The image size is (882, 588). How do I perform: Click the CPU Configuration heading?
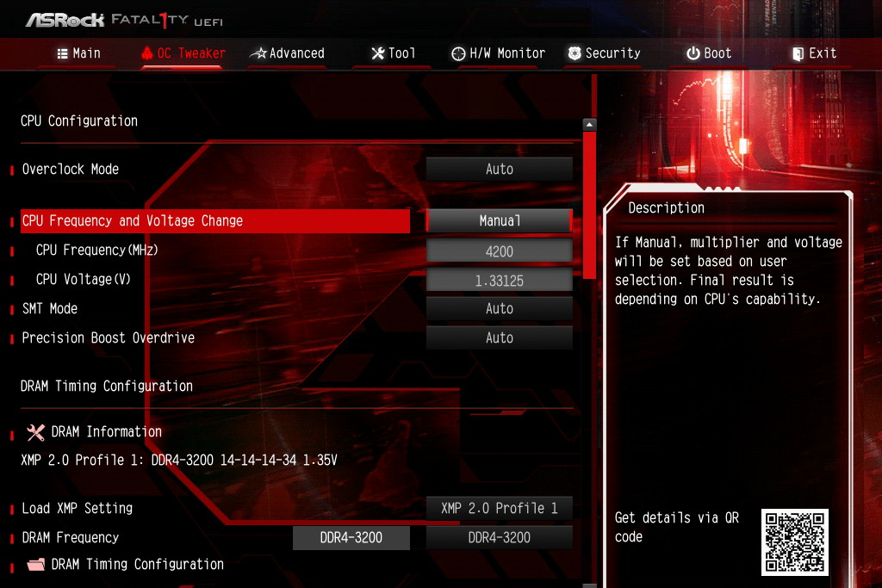click(x=79, y=121)
